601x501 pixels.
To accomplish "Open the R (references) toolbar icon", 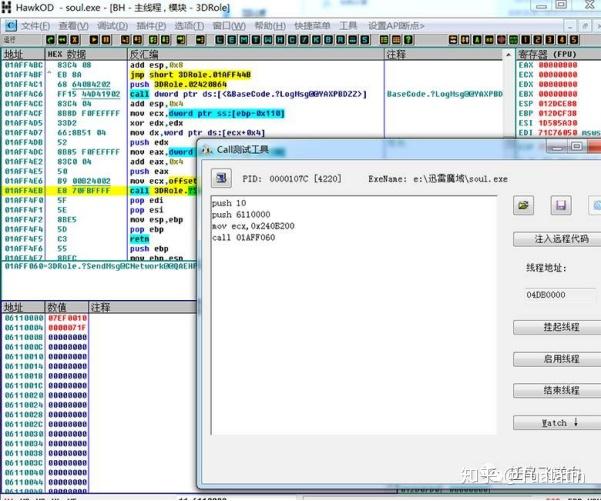I will click(340, 39).
